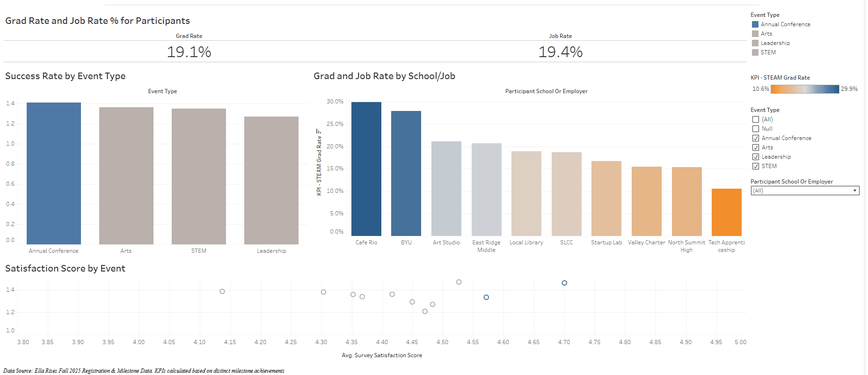Uncheck Annual Conference in the Event Type filter
This screenshot has width=868, height=375.
[x=755, y=138]
